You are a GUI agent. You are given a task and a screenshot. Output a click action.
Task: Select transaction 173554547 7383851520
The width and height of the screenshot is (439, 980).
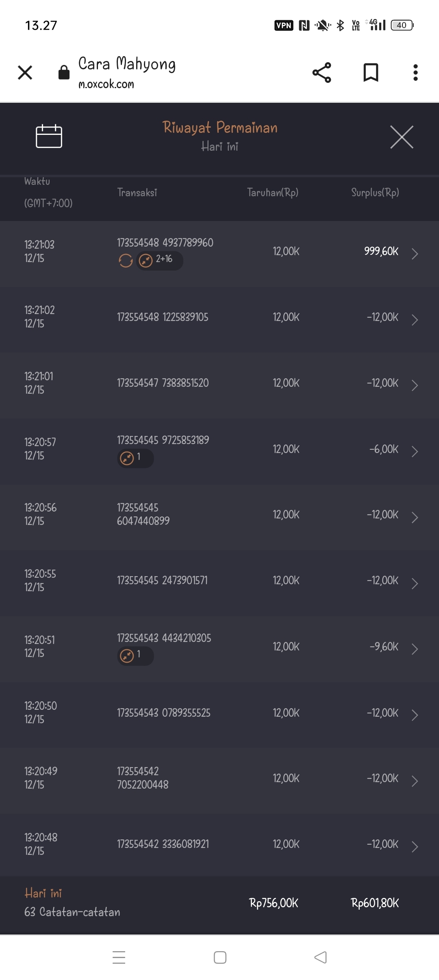click(163, 383)
